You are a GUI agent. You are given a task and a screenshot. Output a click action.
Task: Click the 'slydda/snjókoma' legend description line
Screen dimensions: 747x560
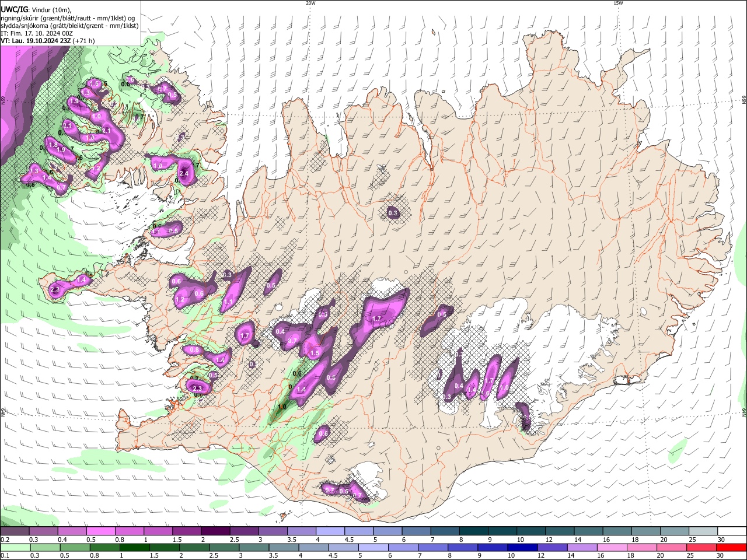[x=69, y=26]
